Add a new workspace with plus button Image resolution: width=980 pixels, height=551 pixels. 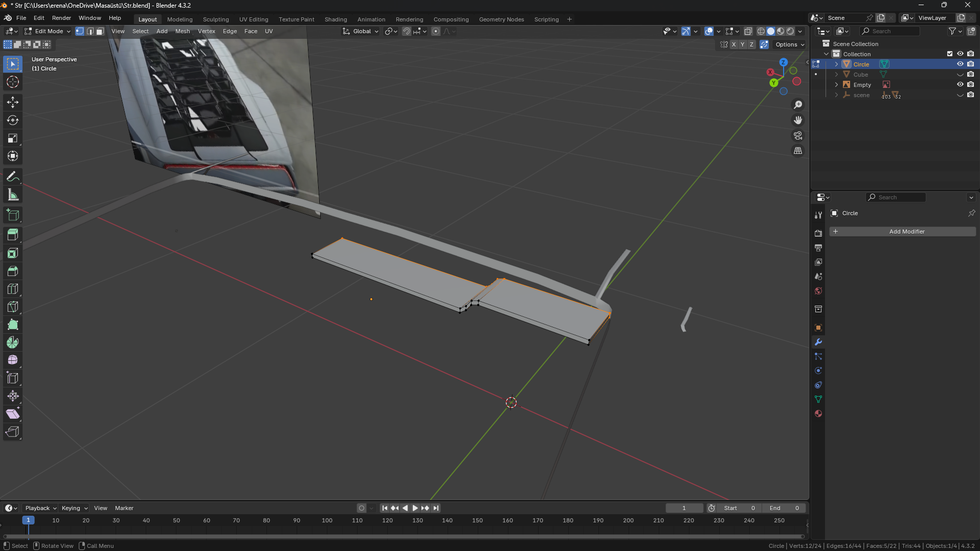click(x=569, y=19)
